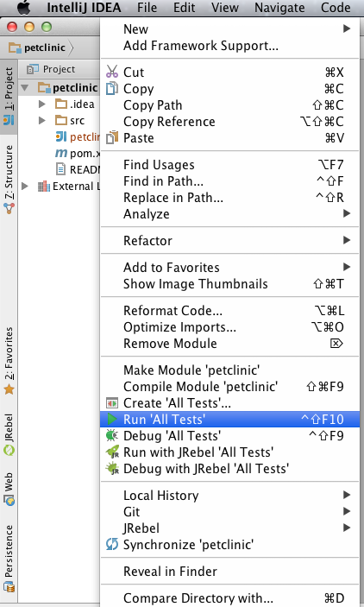This screenshot has width=364, height=607.
Task: Open the Favorites tool window
Action: point(9,361)
